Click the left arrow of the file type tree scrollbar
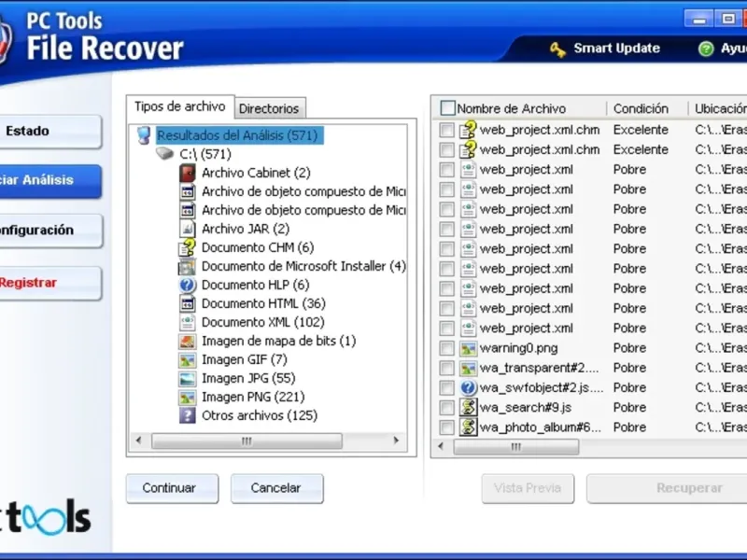This screenshot has width=747, height=560. (138, 441)
